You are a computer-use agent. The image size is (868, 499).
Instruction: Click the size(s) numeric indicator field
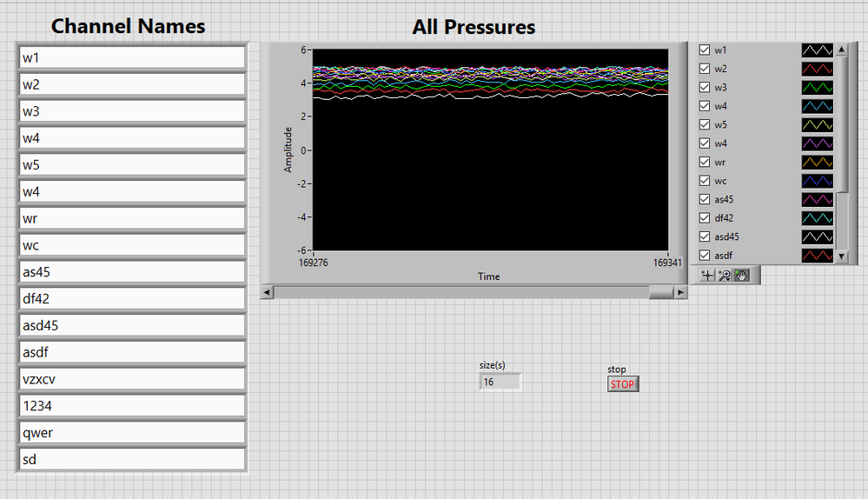coord(500,382)
